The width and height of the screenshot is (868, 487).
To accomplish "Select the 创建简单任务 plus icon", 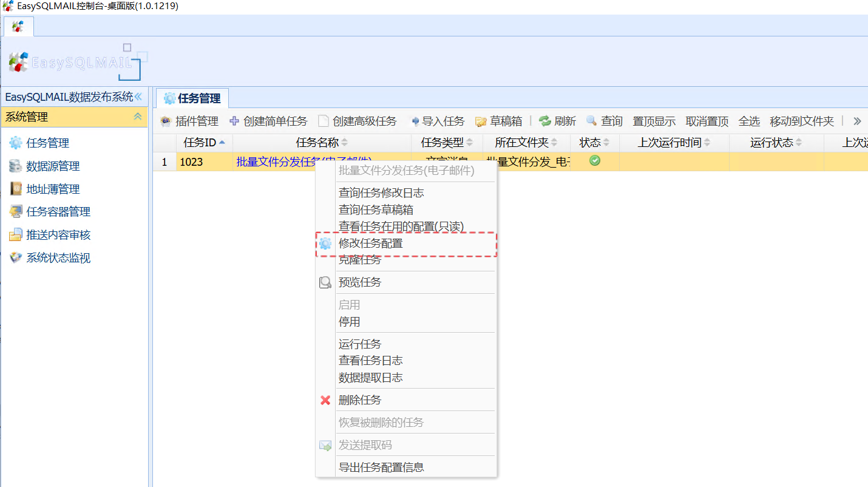I will [x=233, y=121].
